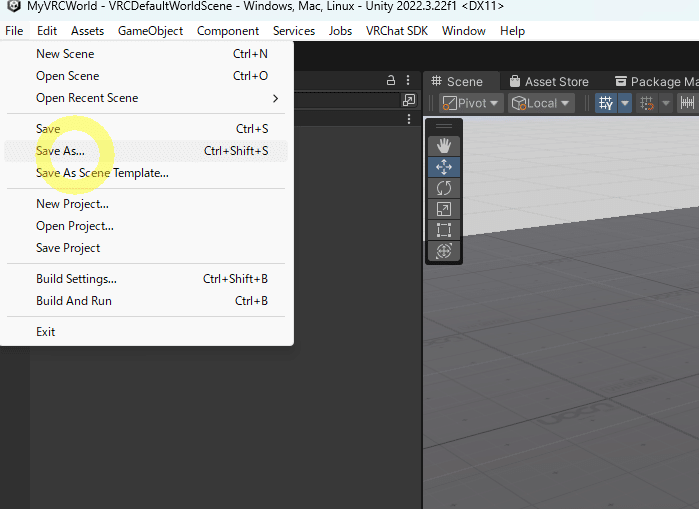Open the Assets menu

(87, 31)
